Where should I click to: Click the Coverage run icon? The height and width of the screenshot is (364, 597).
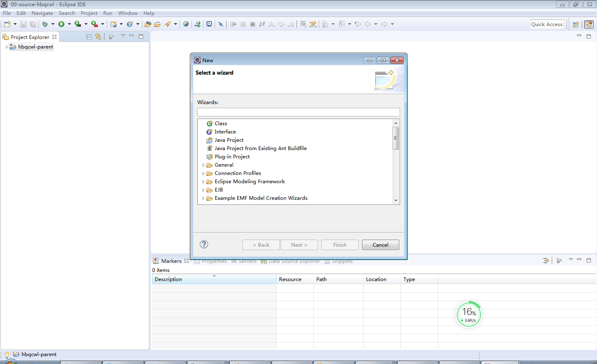(78, 24)
